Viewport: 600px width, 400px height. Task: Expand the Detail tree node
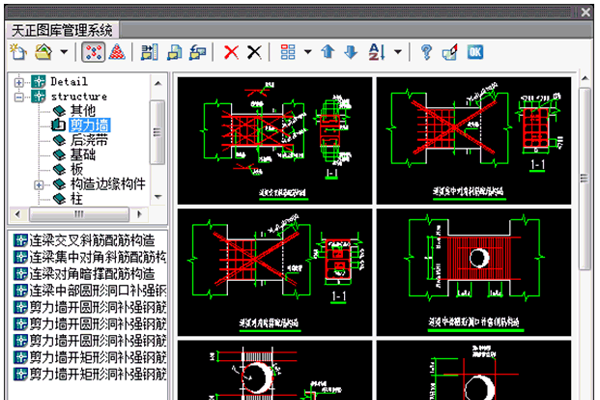(18, 82)
